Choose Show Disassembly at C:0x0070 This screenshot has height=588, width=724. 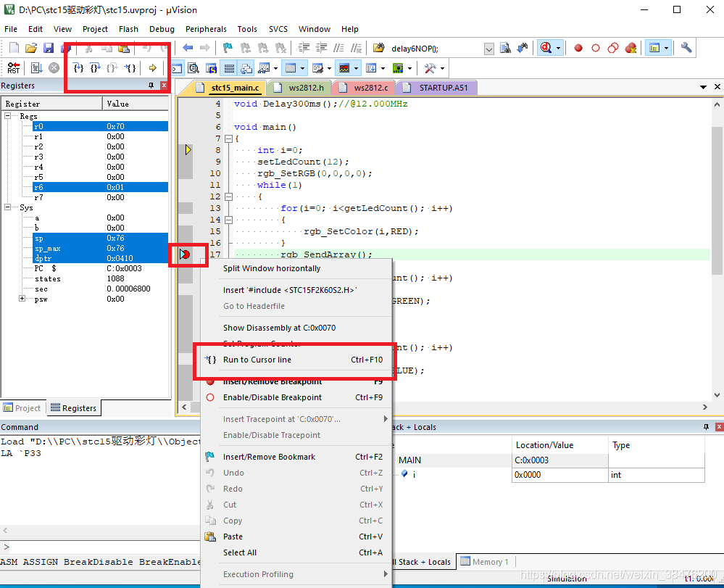tap(296, 328)
